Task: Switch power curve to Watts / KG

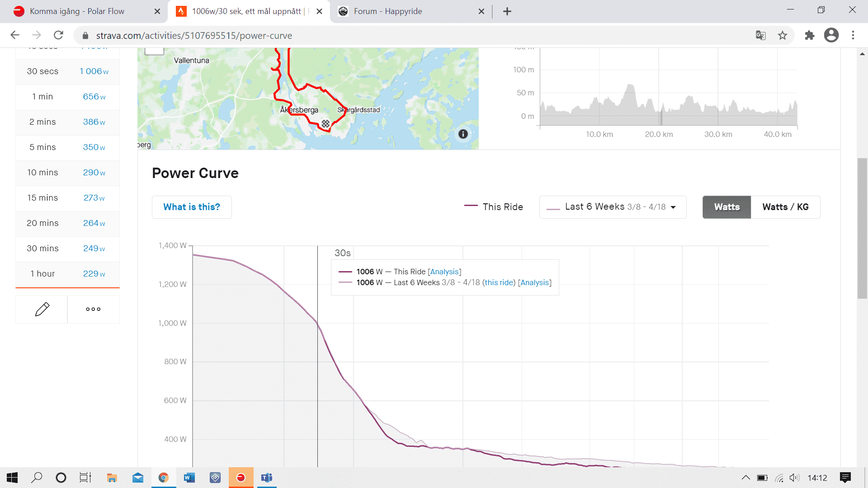Action: coord(785,207)
